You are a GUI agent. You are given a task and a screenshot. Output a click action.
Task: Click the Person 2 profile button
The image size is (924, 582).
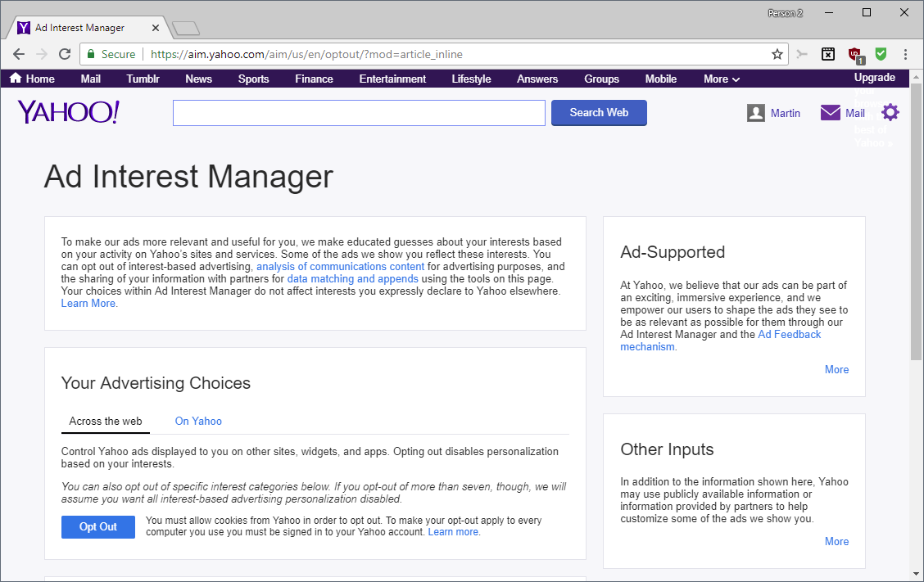click(x=785, y=13)
